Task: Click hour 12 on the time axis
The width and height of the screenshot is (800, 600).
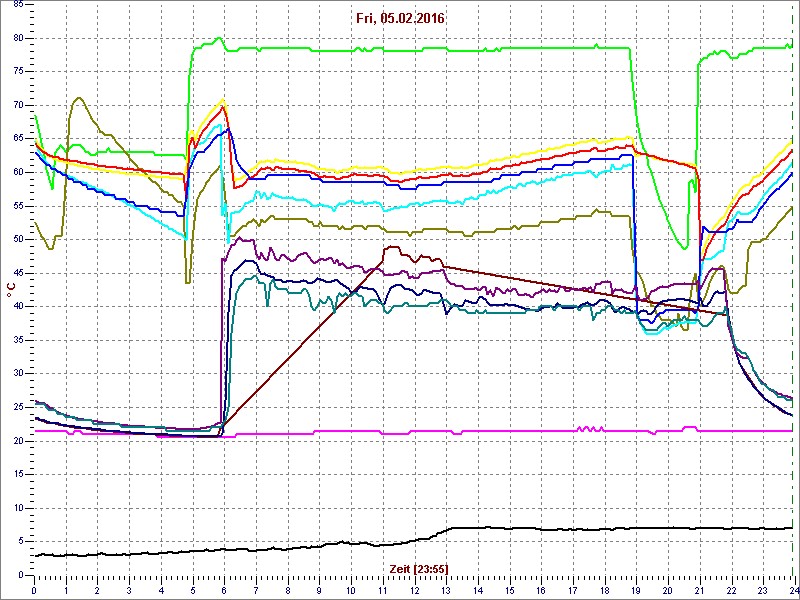Action: tap(414, 589)
